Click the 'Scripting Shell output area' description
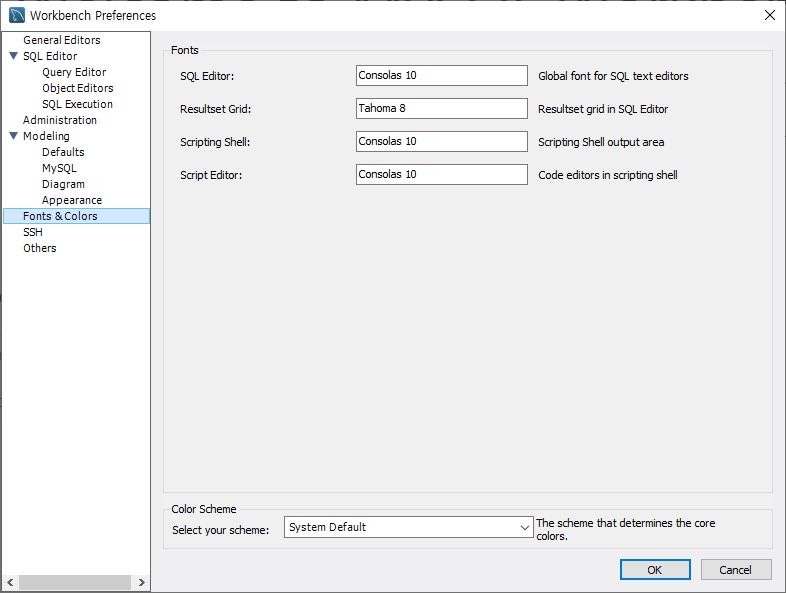The height and width of the screenshot is (593, 786). (601, 142)
